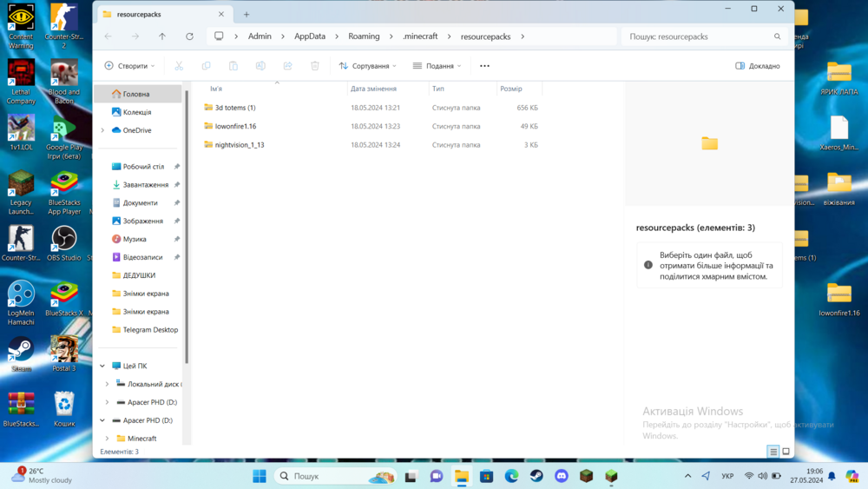Select the Recycle Bin Кошик icon
Image resolution: width=868 pixels, height=489 pixels.
tap(64, 409)
